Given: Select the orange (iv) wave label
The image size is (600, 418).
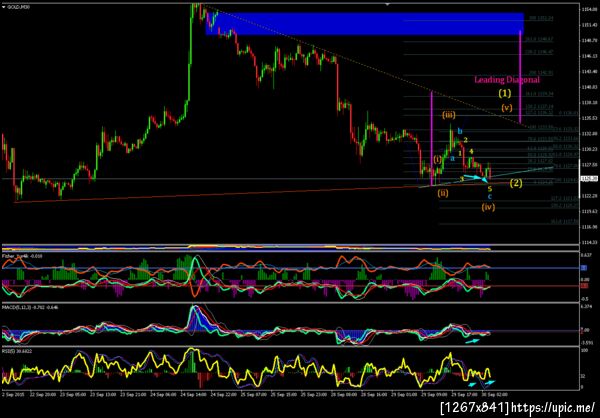Looking at the screenshot, I should (489, 207).
